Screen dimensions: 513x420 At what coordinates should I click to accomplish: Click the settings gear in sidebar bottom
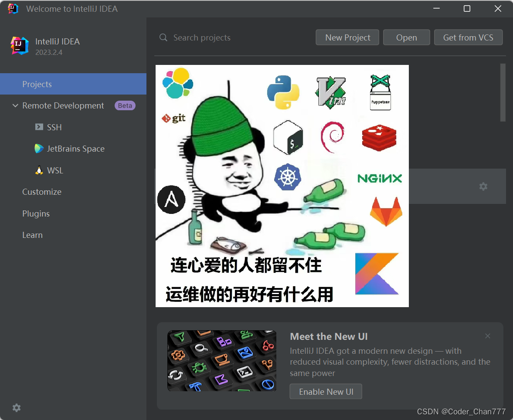tap(17, 408)
